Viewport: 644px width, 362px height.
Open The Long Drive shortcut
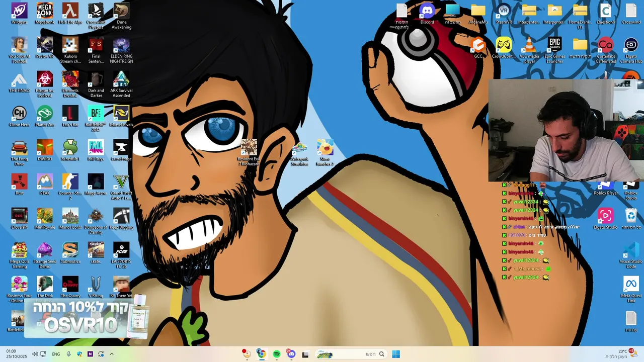19,153
